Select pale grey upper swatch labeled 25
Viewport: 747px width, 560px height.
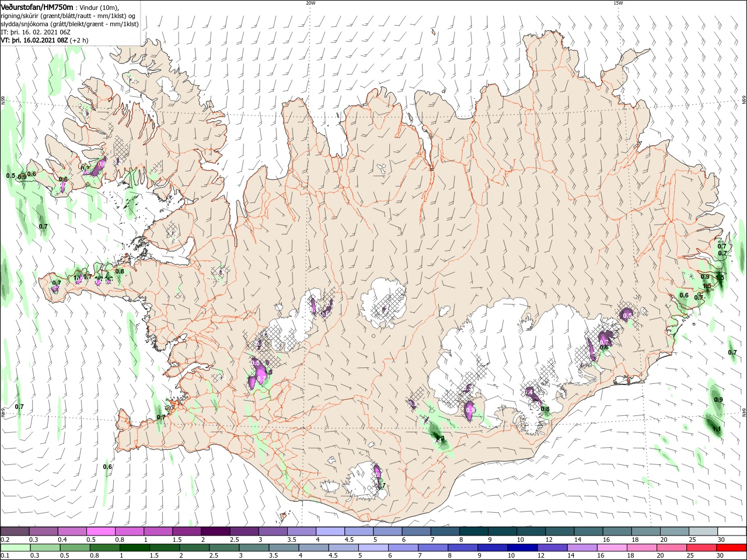coord(704,531)
